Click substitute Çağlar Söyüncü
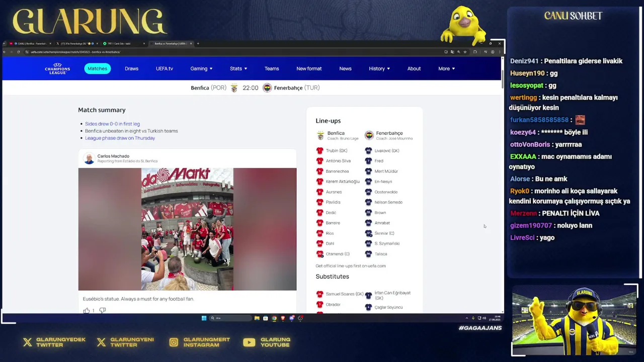Image resolution: width=644 pixels, height=362 pixels. (x=388, y=307)
